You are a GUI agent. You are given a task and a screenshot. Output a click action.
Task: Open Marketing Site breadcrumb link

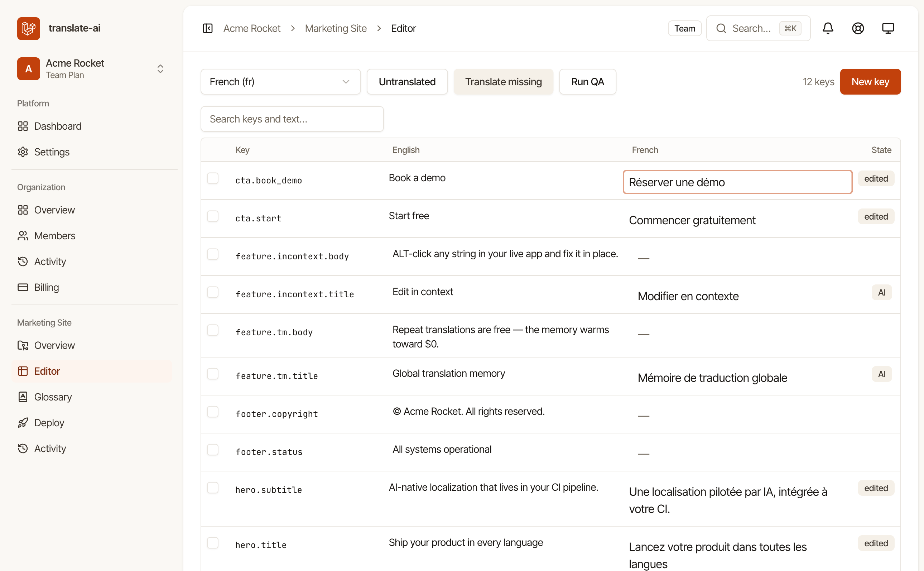click(x=336, y=28)
